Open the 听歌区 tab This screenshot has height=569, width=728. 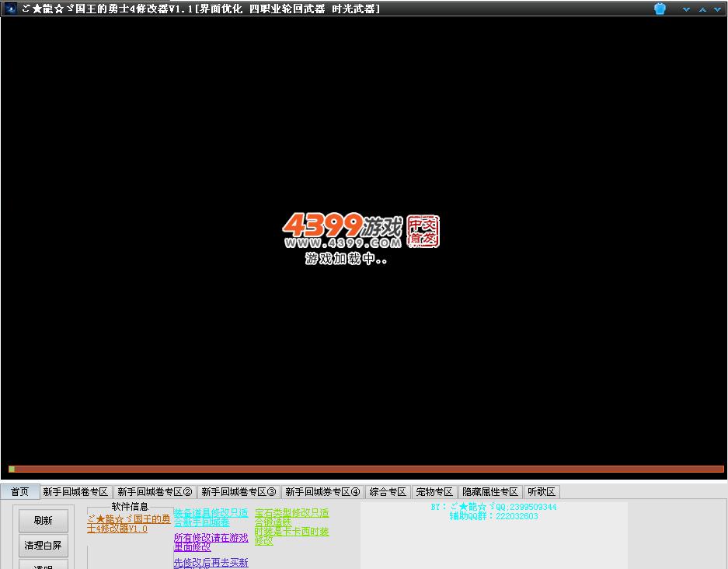coord(542,491)
